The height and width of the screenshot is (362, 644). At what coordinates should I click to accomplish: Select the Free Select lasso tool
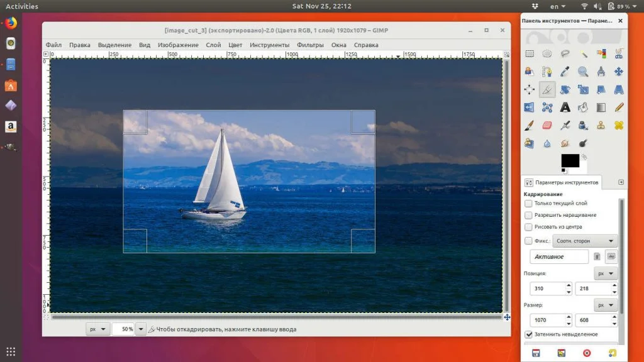[x=565, y=54]
